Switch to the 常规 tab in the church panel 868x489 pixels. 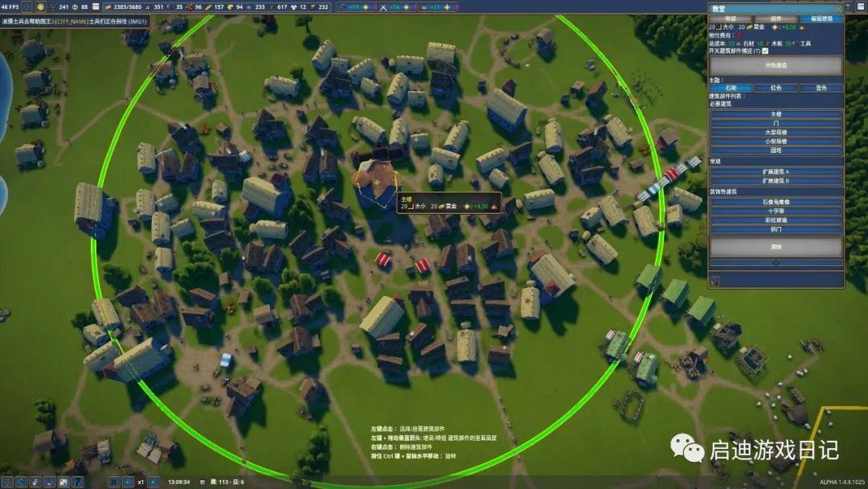[x=731, y=18]
